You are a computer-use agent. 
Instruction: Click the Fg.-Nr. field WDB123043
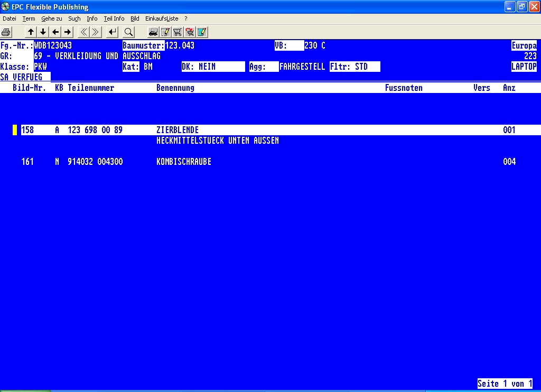(x=53, y=45)
